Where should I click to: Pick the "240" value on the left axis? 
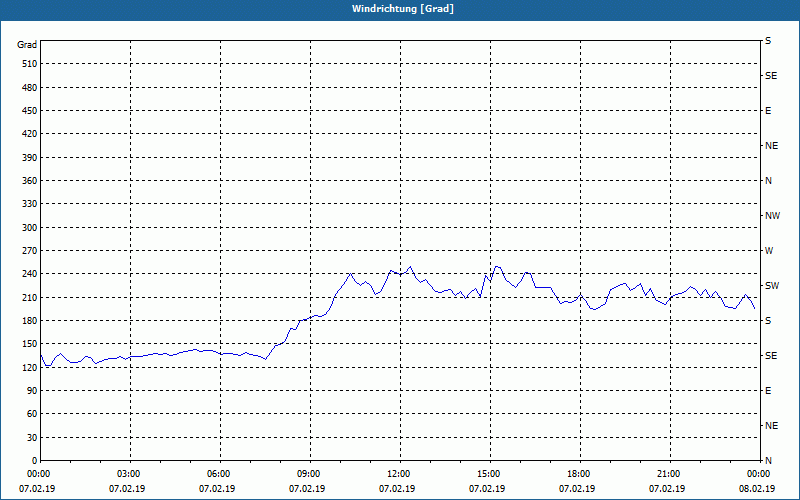[x=30, y=274]
